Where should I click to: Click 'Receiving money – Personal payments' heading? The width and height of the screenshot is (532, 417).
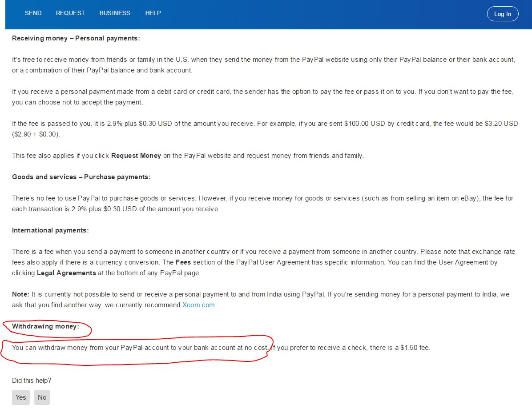(76, 38)
